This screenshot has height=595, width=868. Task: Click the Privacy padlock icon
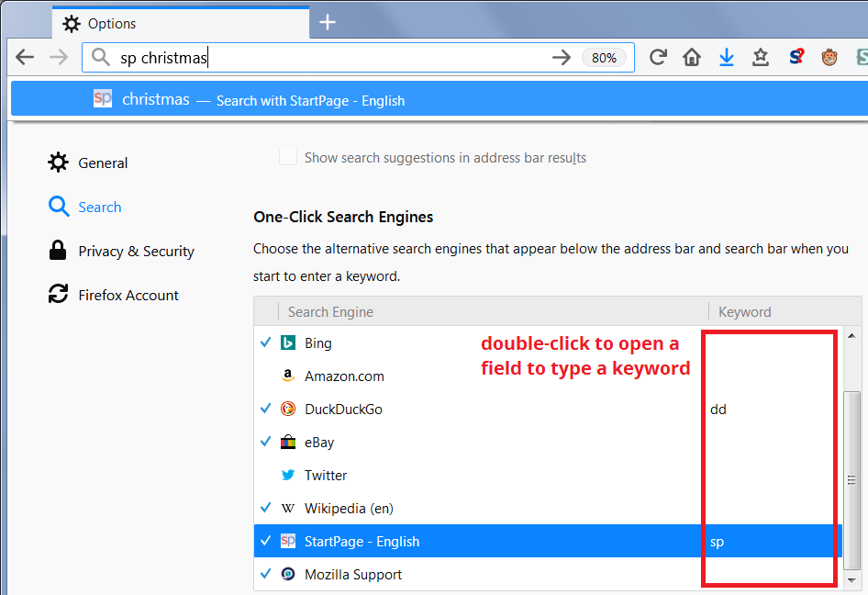pyautogui.click(x=58, y=250)
